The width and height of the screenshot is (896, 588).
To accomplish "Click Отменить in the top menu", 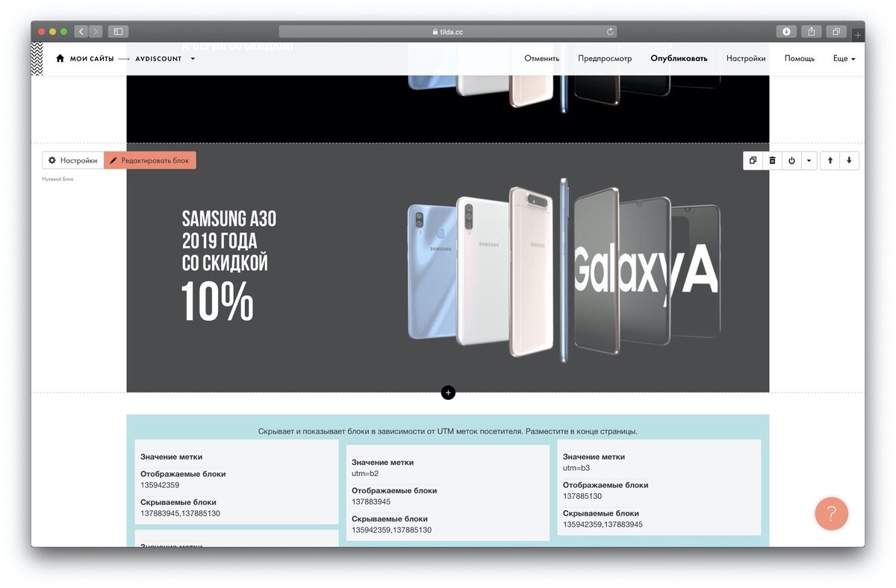I will (542, 58).
